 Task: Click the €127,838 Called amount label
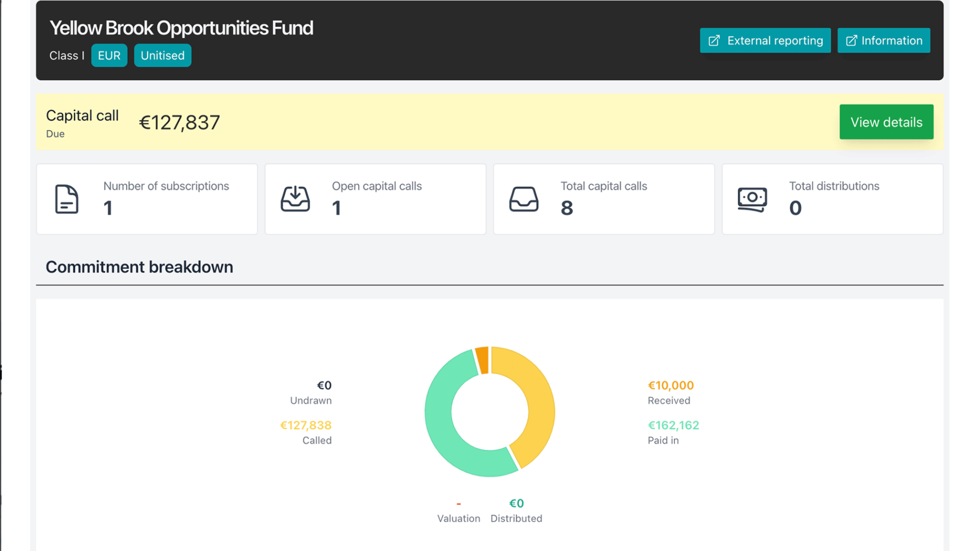tap(306, 425)
